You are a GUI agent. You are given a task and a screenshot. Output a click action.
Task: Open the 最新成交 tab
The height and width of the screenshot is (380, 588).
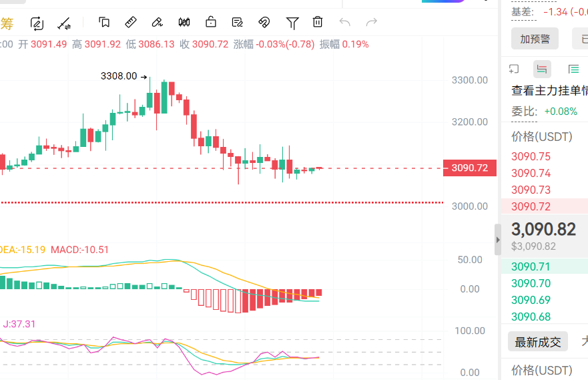(537, 341)
